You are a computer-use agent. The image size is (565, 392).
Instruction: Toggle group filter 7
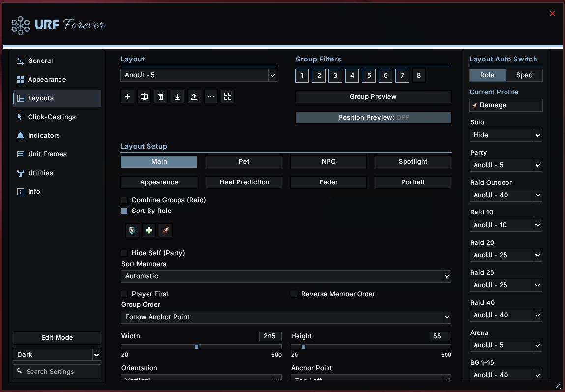402,76
